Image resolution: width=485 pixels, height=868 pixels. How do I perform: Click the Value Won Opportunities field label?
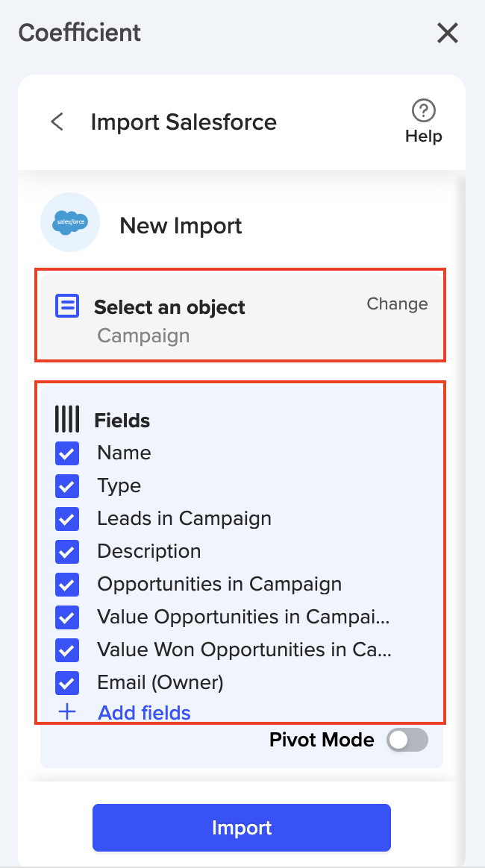[244, 650]
